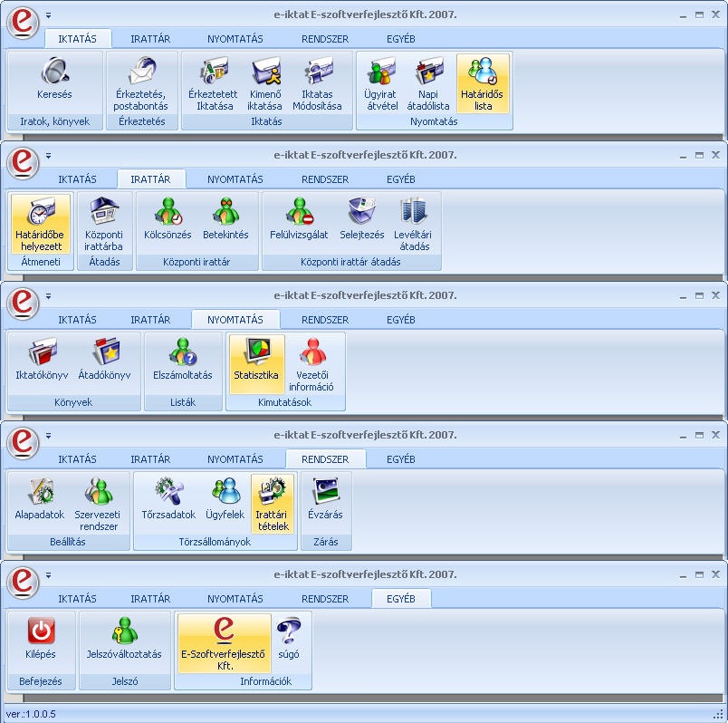Viewport: 728px width, 723px height.
Task: Click the 'Központi irattár átadás' group label
Action: pos(350,262)
